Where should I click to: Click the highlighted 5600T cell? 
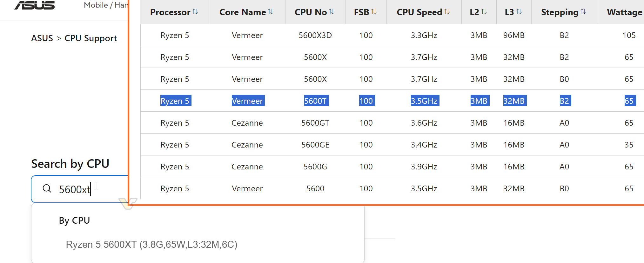[x=315, y=101]
